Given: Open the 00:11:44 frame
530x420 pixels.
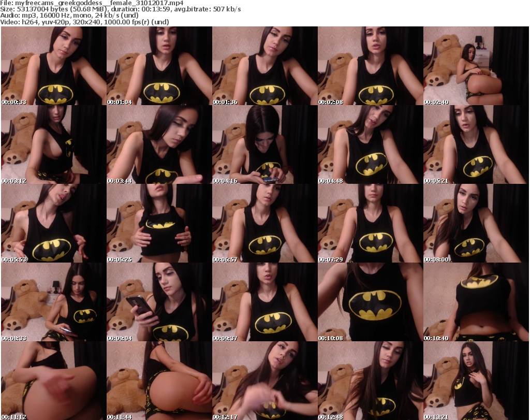Looking at the screenshot, I should point(159,381).
